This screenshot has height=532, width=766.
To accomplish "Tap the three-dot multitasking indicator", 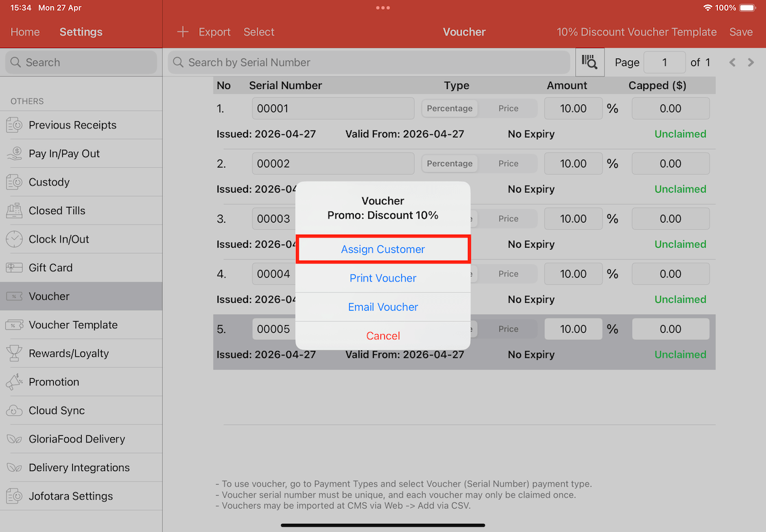I will [383, 8].
